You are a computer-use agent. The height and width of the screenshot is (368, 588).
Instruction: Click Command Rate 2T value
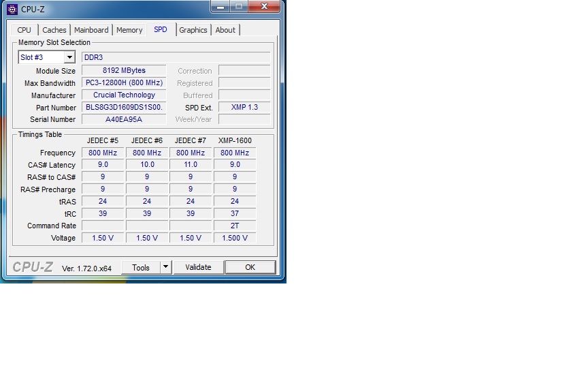tap(235, 226)
